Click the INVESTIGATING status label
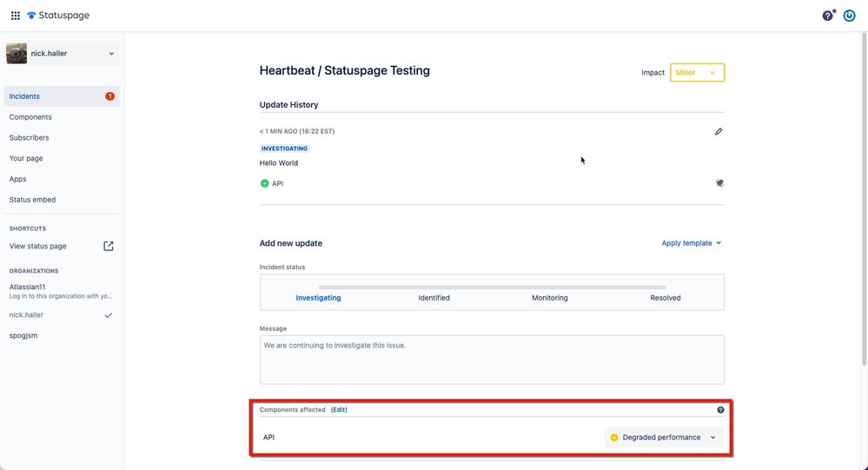 284,149
